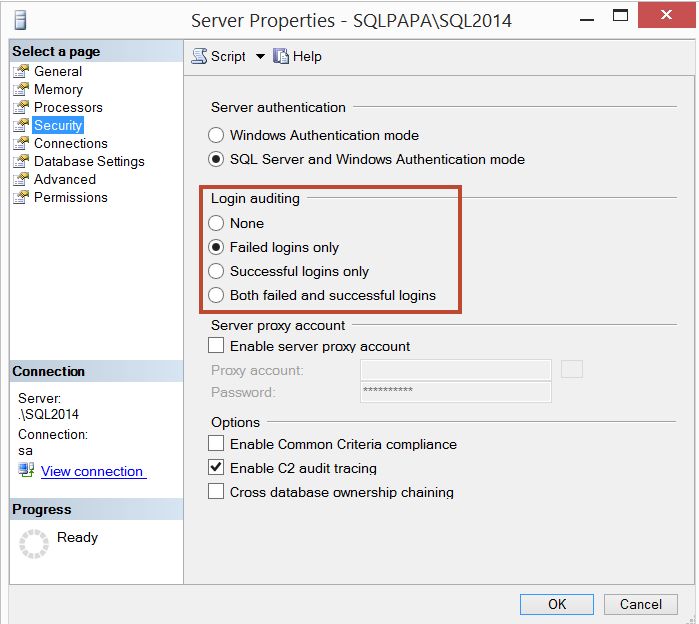The image size is (699, 624).
Task: Select the Security page
Action: click(58, 125)
